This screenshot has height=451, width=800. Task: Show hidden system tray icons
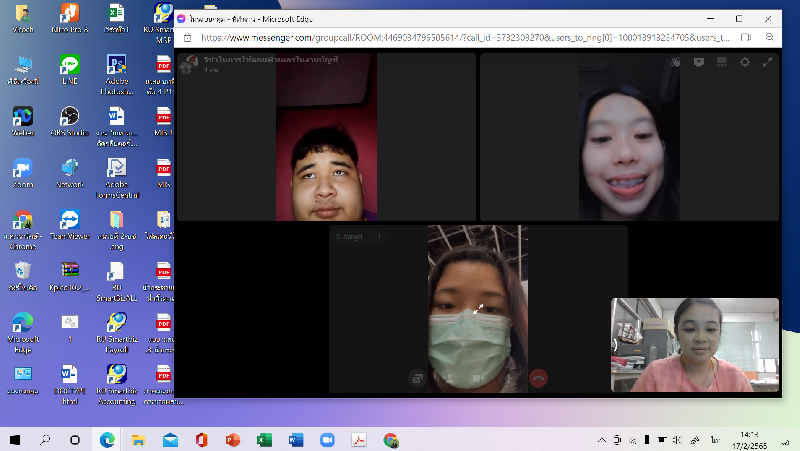[601, 440]
